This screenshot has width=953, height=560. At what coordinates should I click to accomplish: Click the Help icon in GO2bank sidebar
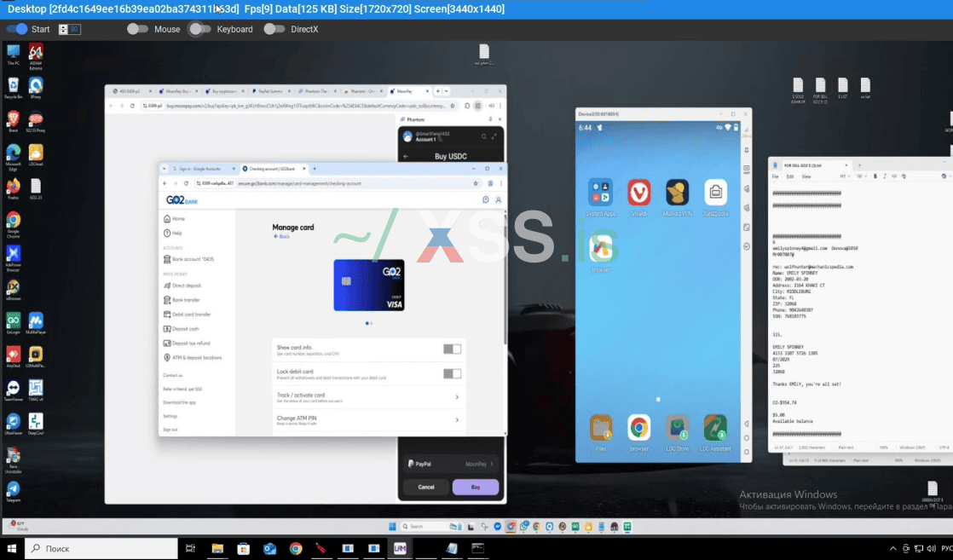pos(167,234)
